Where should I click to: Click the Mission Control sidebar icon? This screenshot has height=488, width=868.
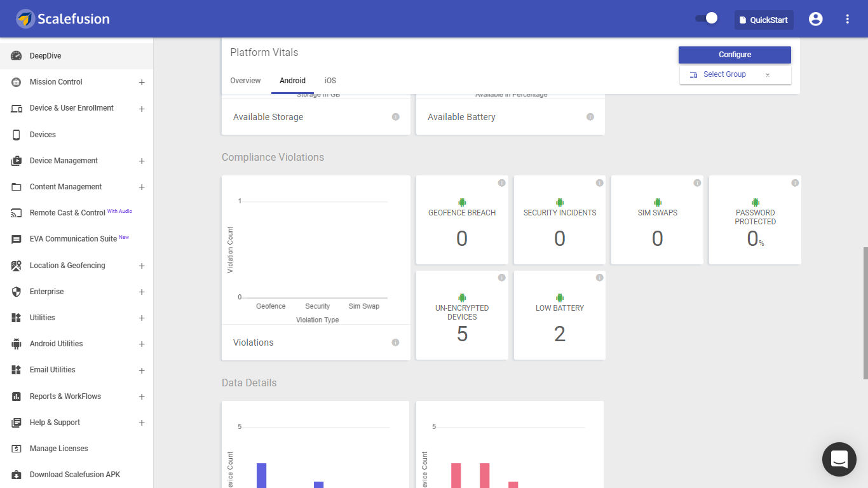(17, 82)
